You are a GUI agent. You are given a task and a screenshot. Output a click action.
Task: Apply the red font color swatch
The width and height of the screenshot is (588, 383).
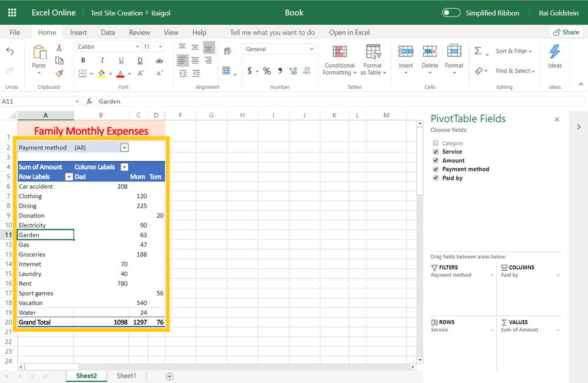[x=121, y=73]
